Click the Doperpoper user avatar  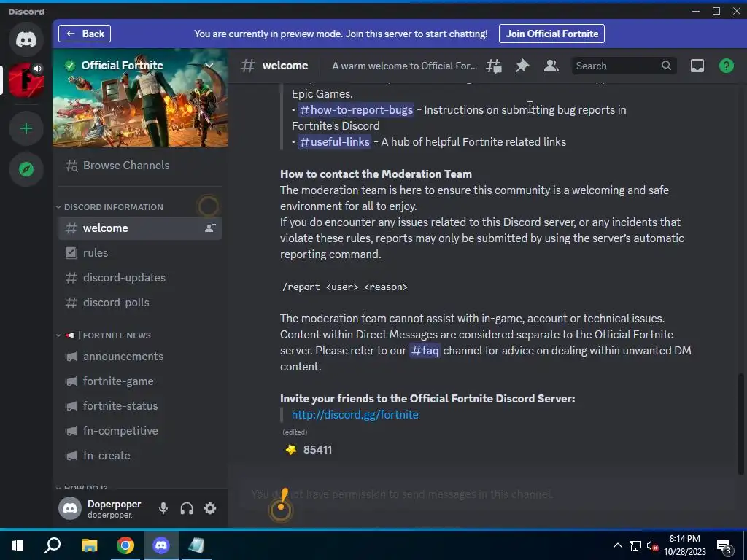coord(70,508)
